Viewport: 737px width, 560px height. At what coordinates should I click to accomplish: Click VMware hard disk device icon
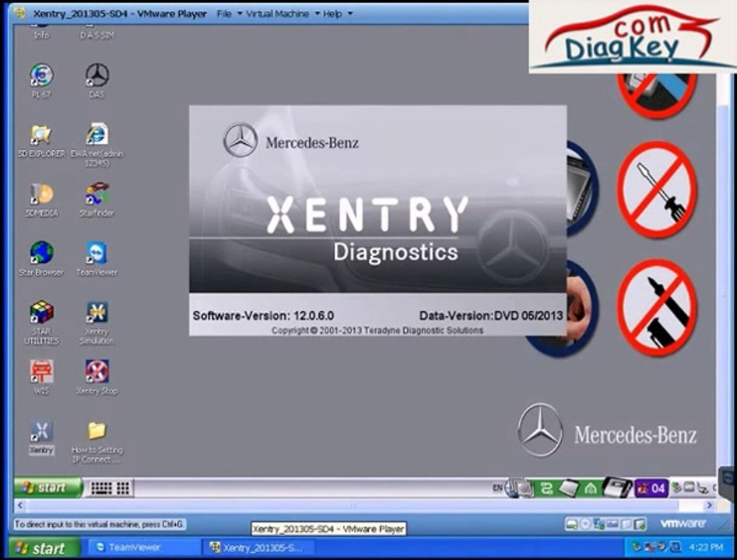point(572,523)
